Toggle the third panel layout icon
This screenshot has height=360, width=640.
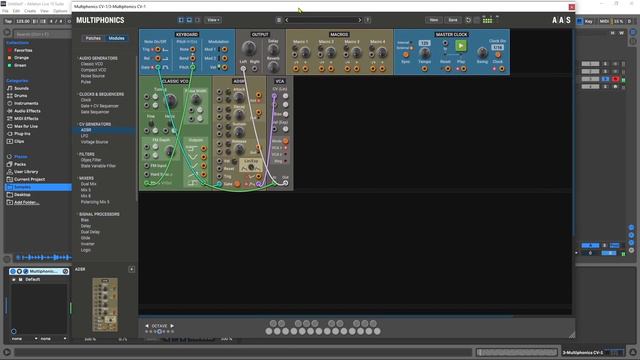coord(198,20)
